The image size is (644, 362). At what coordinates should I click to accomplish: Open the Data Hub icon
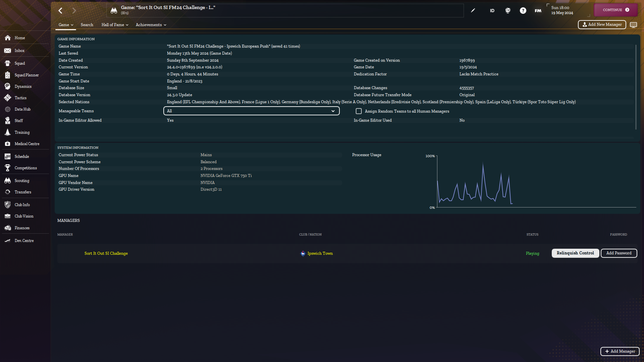click(7, 109)
